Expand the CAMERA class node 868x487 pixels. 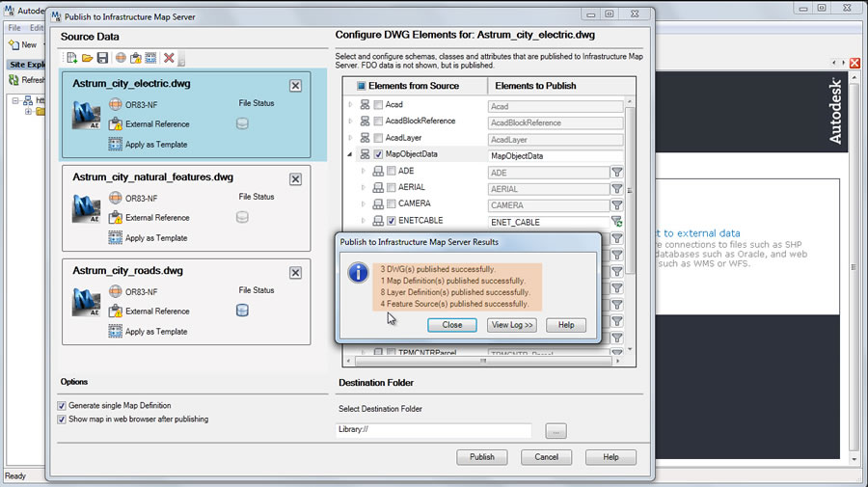pos(364,203)
